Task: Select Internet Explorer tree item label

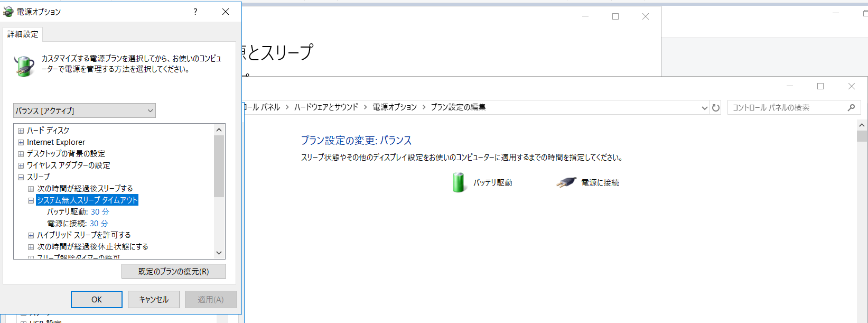Action: click(x=56, y=142)
